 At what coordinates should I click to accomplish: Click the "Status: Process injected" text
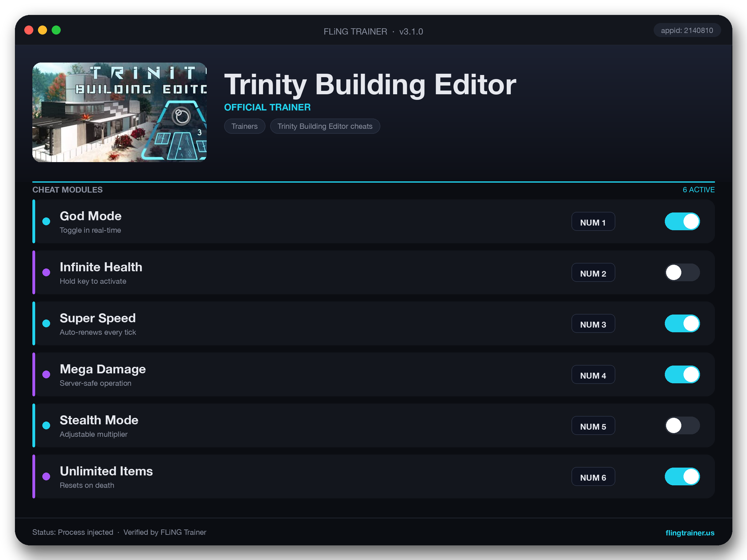73,532
